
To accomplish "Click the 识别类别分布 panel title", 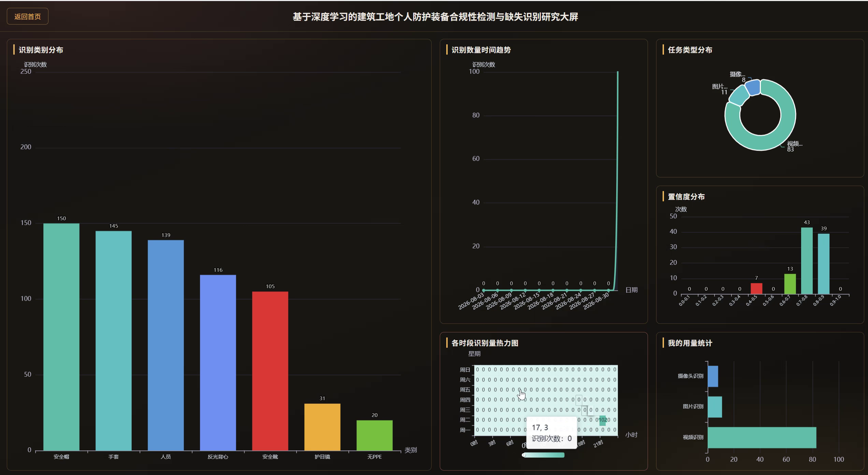I will (41, 50).
